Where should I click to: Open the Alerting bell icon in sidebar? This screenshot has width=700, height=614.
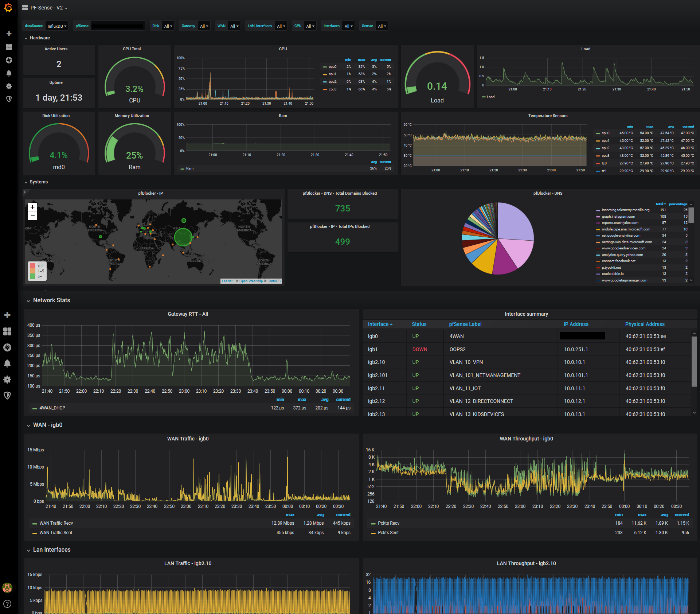coord(9,73)
